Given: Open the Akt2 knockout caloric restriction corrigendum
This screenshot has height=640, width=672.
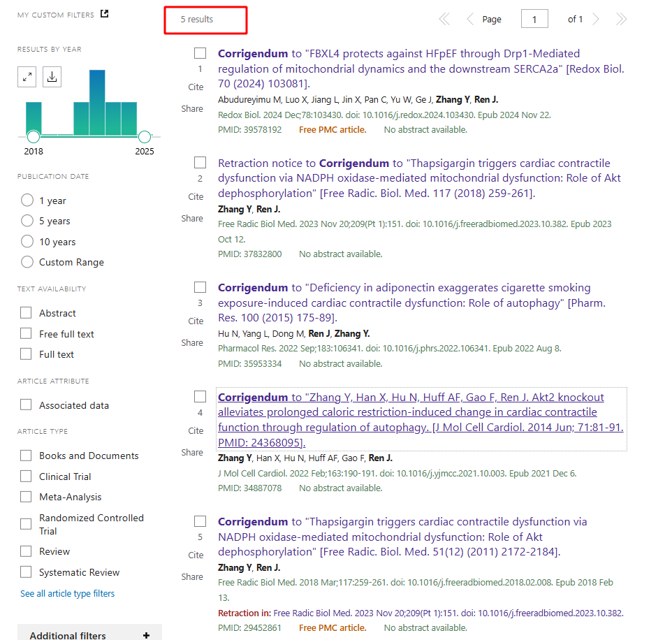Looking at the screenshot, I should pyautogui.click(x=421, y=420).
